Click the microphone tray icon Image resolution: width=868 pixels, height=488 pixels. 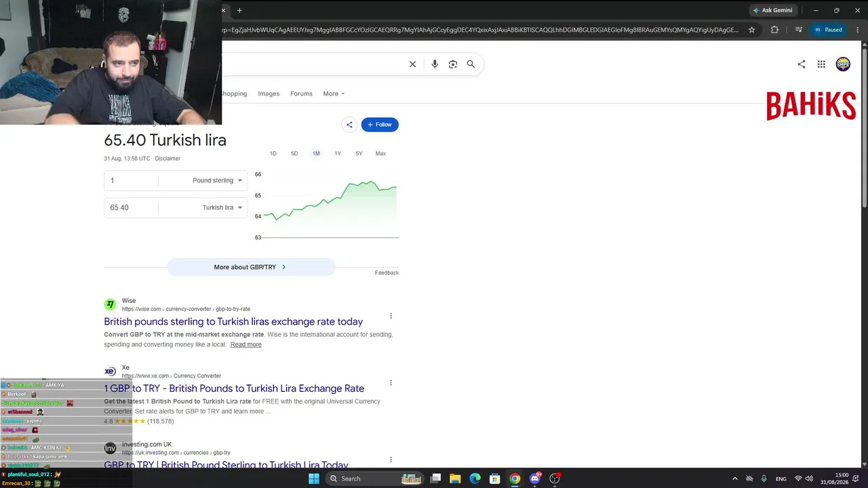click(764, 479)
